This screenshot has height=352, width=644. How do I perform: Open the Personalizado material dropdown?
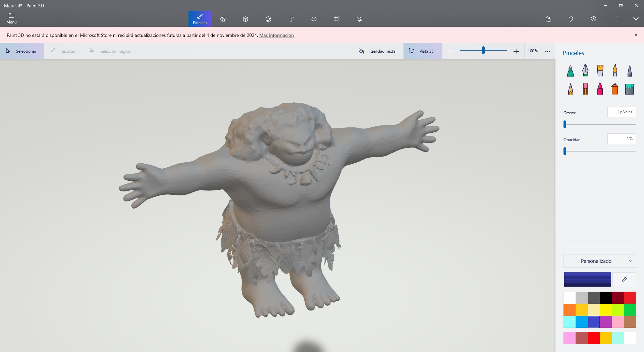600,261
